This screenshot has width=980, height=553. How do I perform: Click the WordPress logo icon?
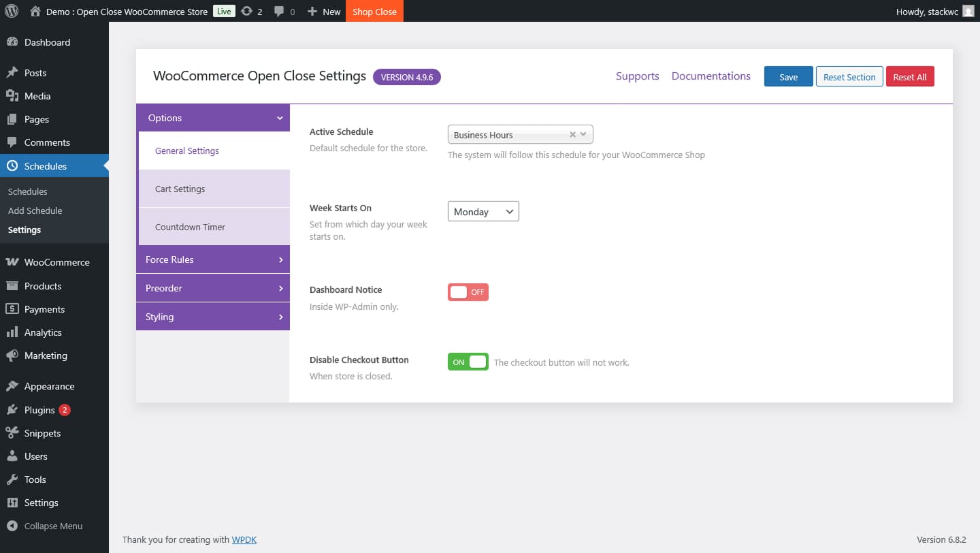[x=11, y=11]
